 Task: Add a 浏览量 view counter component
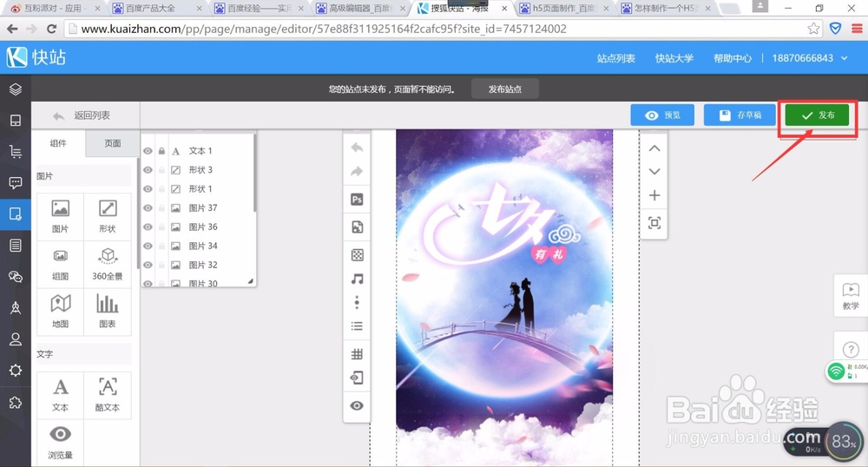click(61, 443)
